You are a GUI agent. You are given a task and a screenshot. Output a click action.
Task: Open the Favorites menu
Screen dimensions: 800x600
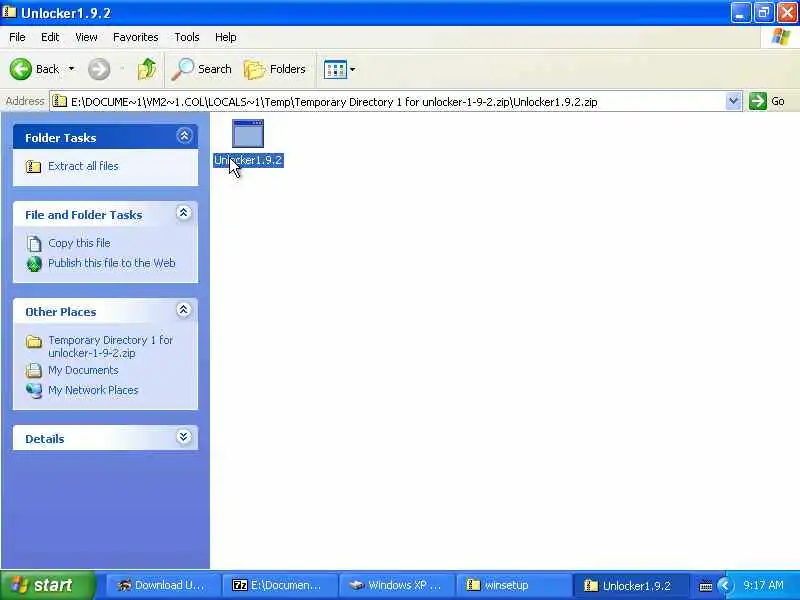click(136, 37)
